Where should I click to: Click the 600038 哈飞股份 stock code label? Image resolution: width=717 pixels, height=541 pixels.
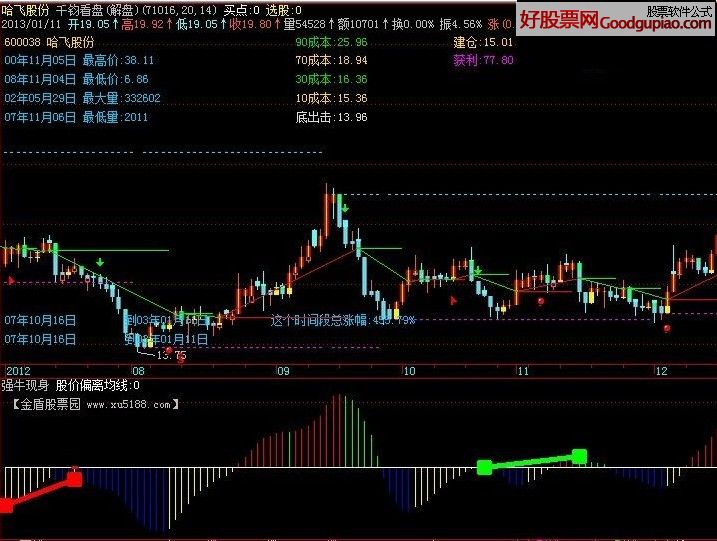[49, 43]
